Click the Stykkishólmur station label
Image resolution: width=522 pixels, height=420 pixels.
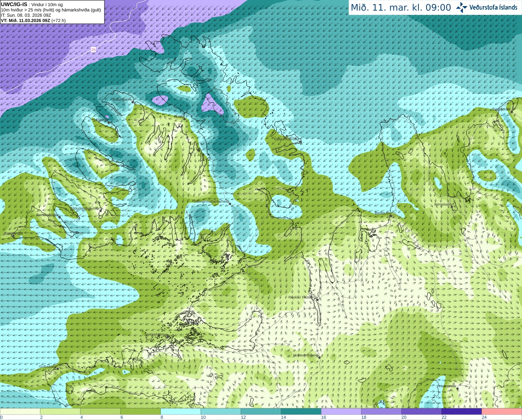click(x=156, y=334)
